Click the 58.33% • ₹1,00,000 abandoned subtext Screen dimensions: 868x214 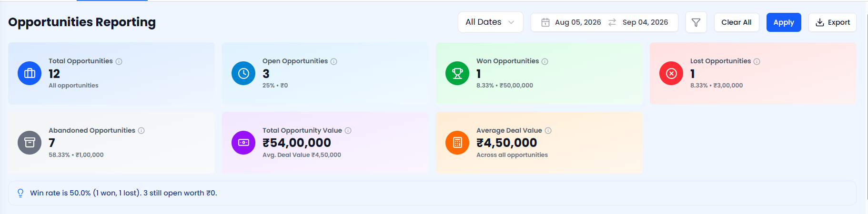point(76,155)
